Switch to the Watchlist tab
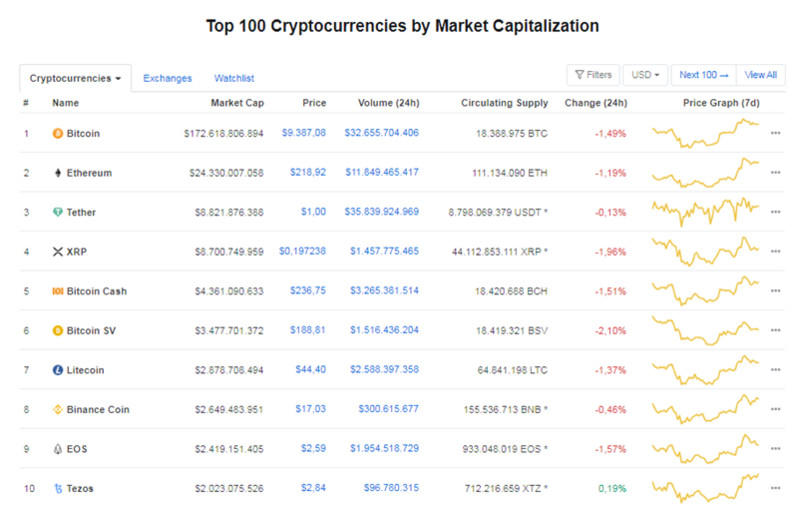798x505 pixels. point(234,78)
